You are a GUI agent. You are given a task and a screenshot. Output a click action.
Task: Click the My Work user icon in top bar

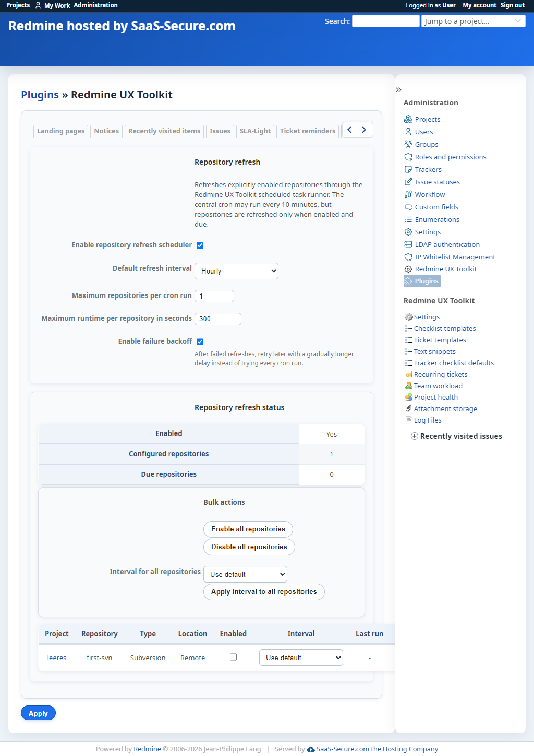(x=38, y=5)
